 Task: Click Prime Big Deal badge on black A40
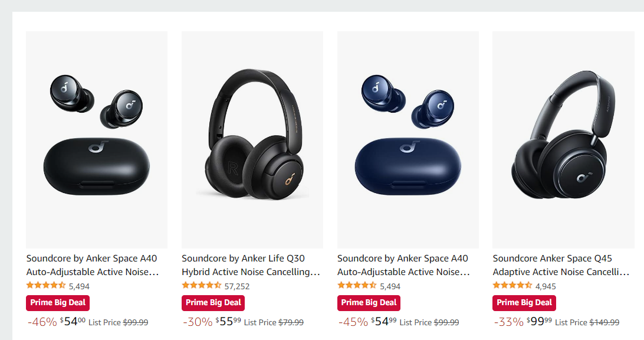(x=58, y=303)
